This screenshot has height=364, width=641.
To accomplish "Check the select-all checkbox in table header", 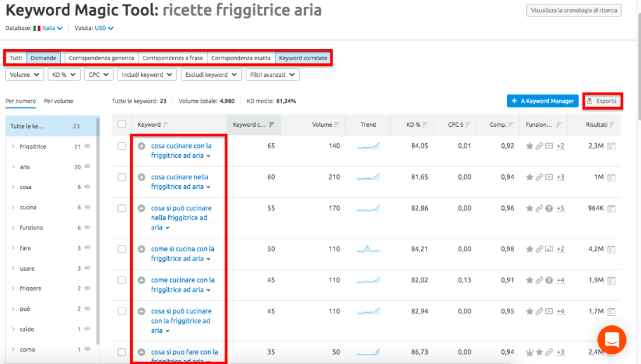I will [x=122, y=125].
